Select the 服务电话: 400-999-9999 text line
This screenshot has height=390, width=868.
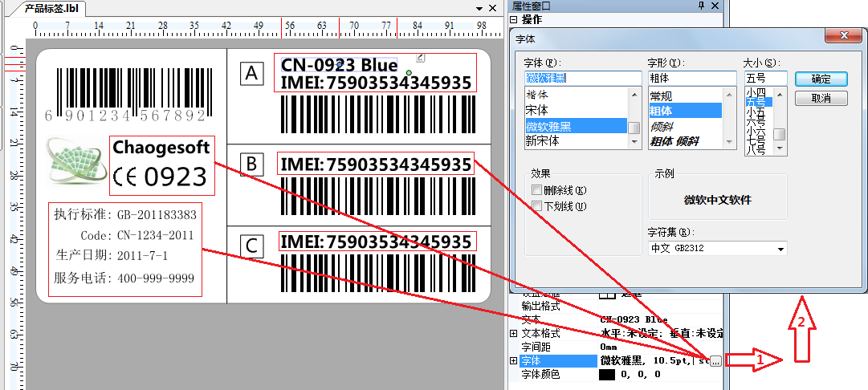coord(124,278)
